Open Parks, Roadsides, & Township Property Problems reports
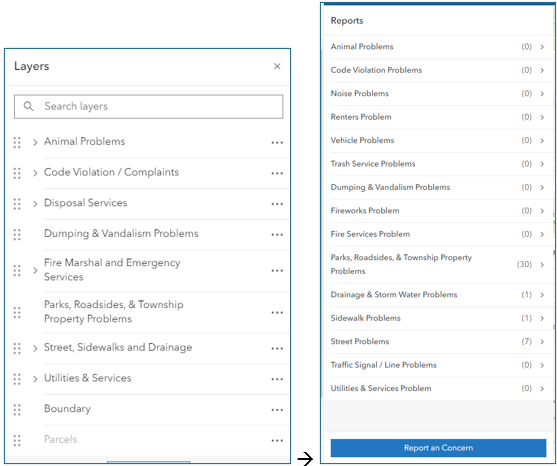Screen dimensions: 557x466 coord(438,264)
